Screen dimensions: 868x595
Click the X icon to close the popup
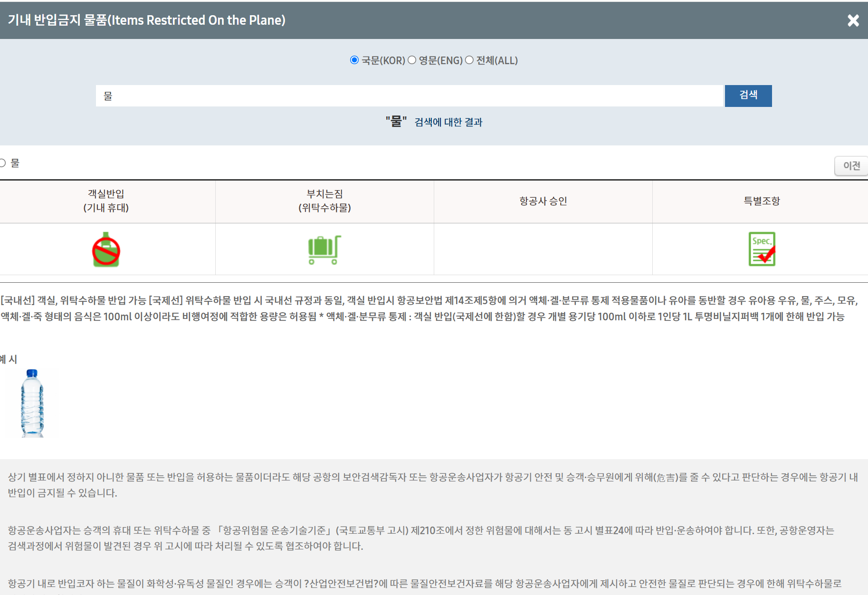[853, 20]
